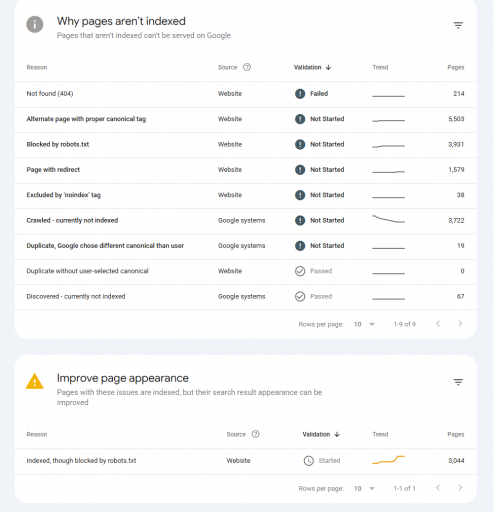Go to previous page in appearance table
The image size is (493, 512).
pos(438,488)
